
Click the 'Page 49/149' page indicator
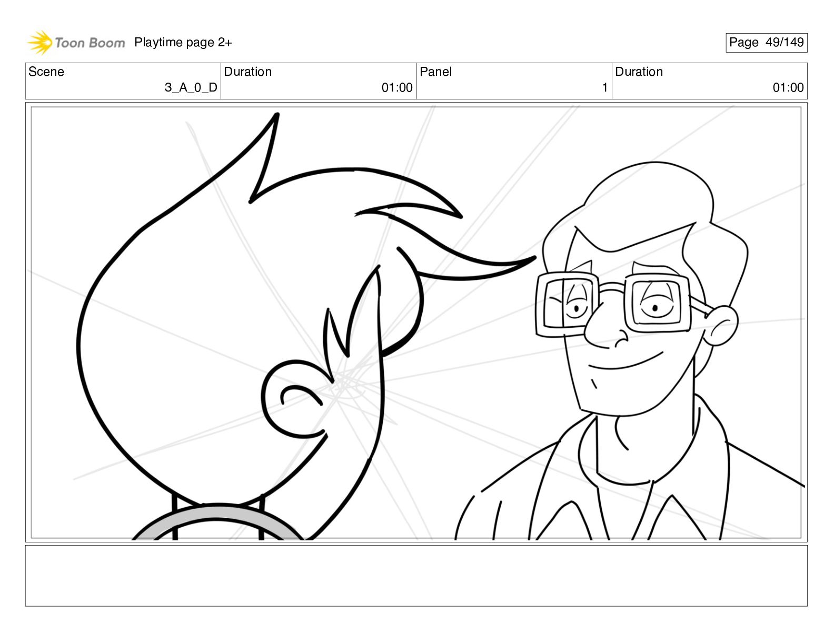point(766,43)
